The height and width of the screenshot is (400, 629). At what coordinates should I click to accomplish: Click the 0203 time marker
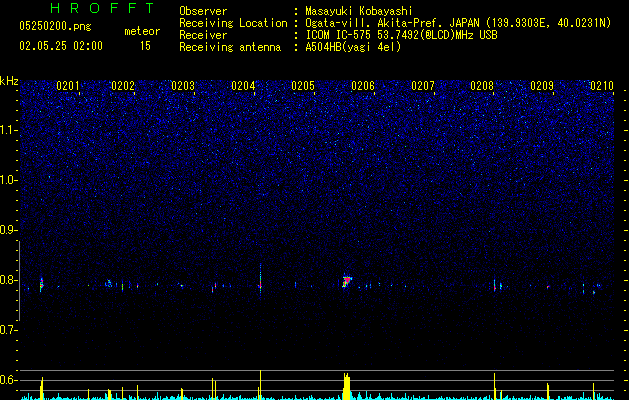pyautogui.click(x=183, y=86)
